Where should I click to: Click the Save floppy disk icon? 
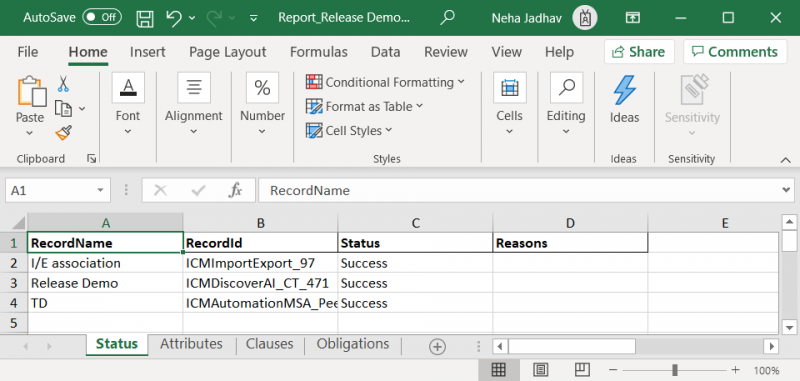tap(145, 18)
